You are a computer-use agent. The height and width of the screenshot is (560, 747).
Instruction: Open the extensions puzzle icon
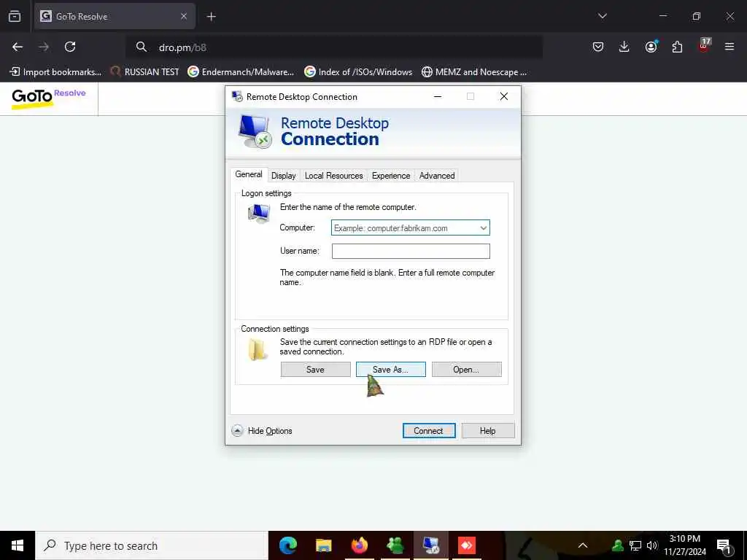click(x=677, y=47)
